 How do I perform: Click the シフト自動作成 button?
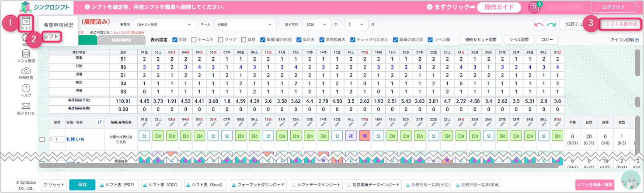coord(621,24)
